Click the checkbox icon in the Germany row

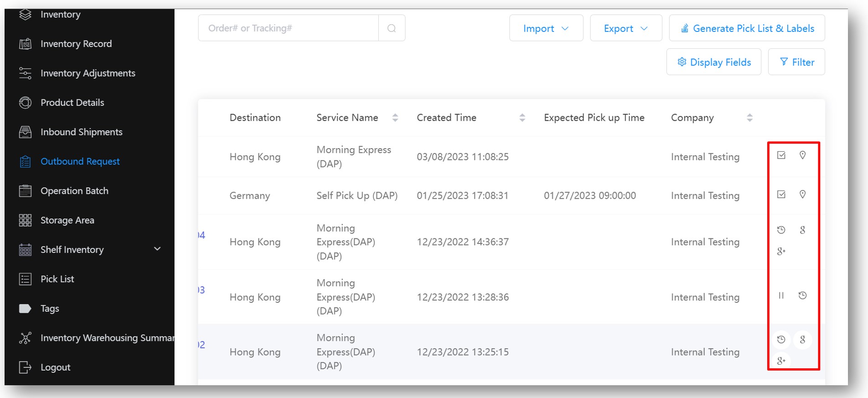pos(781,195)
